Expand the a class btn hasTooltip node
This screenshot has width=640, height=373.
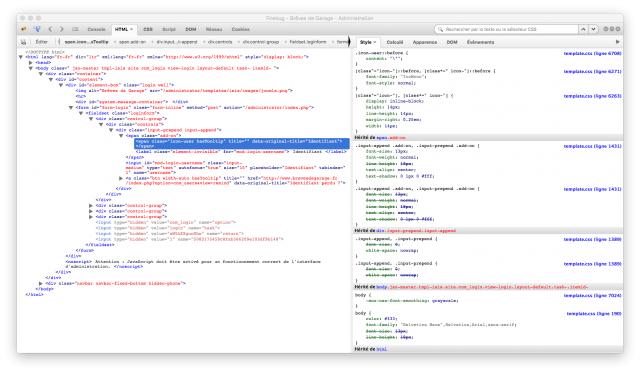coord(121,178)
